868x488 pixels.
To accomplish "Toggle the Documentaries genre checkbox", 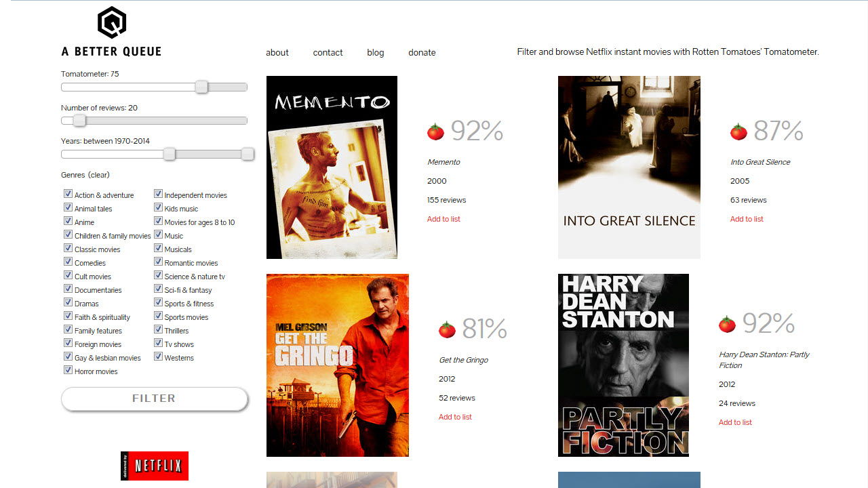I will [x=68, y=289].
